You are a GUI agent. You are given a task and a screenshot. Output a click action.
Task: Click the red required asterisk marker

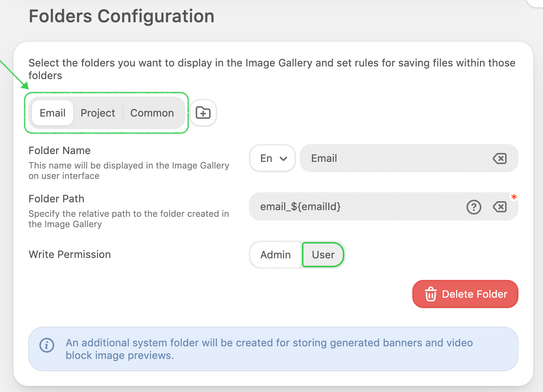(x=514, y=197)
